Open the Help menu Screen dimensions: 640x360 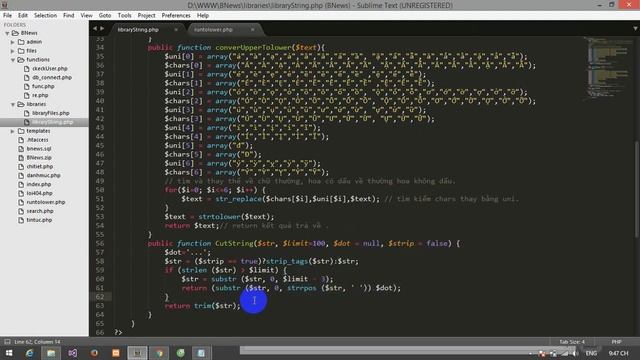point(203,16)
